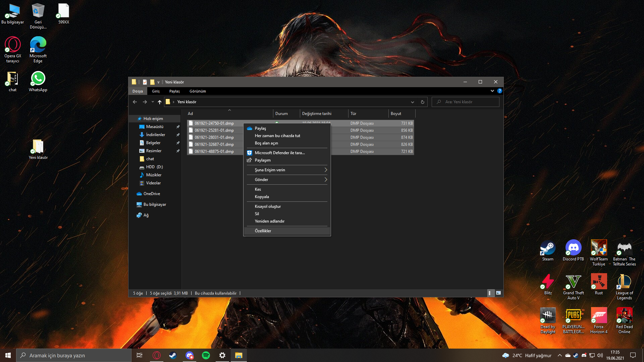Launch Steam from taskbar icon
Screen dimensions: 644x362
click(173, 355)
